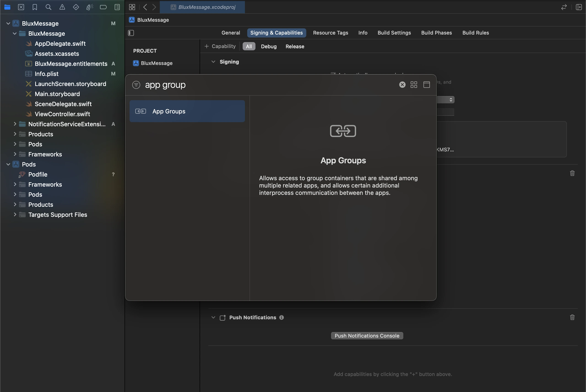This screenshot has height=392, width=586.
Task: Open the Source Control navigator icon
Action: [21, 7]
